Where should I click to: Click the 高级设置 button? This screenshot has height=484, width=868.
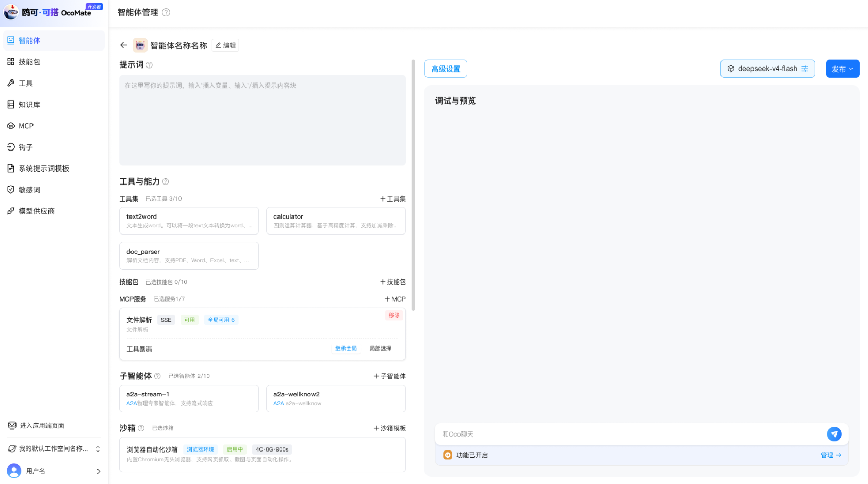[x=446, y=69]
